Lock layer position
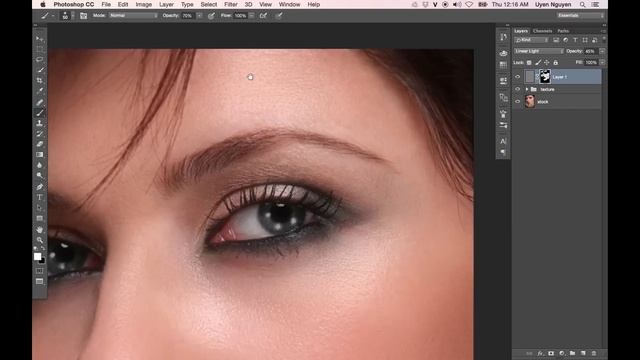 (547, 62)
